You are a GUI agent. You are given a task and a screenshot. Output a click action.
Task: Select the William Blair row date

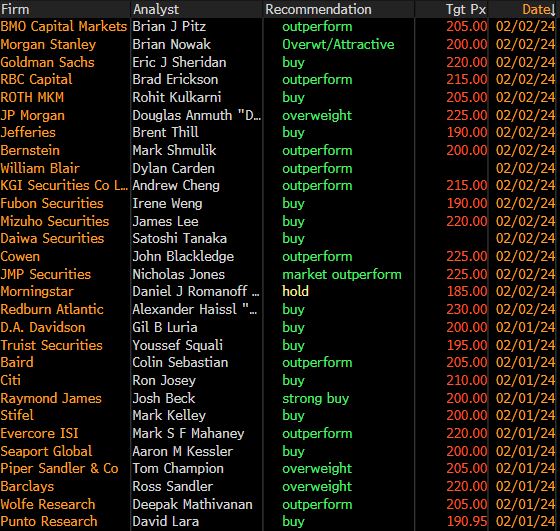tap(525, 168)
